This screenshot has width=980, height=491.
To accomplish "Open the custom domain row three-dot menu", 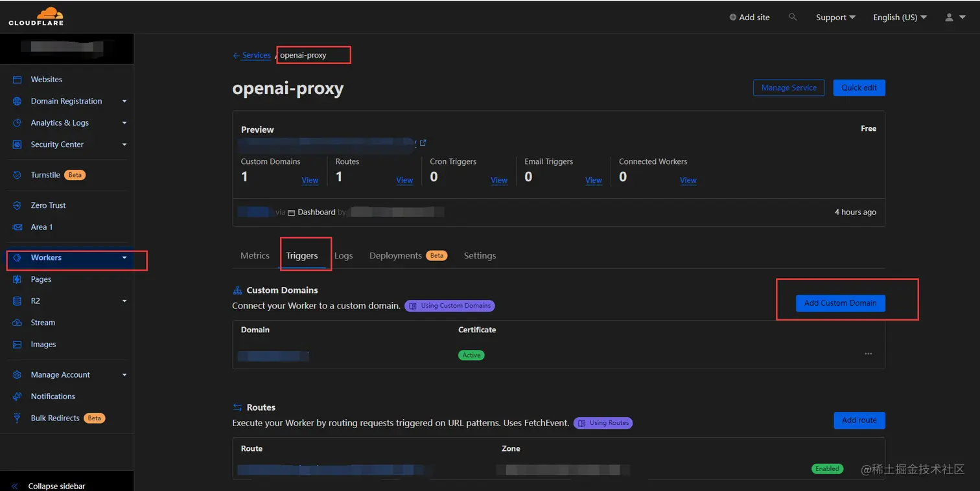I will point(868,354).
